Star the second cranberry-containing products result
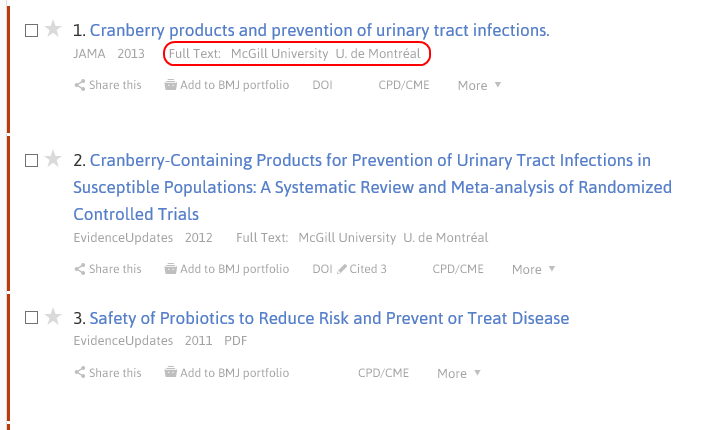Viewport: 712px width, 430px height. pos(53,159)
